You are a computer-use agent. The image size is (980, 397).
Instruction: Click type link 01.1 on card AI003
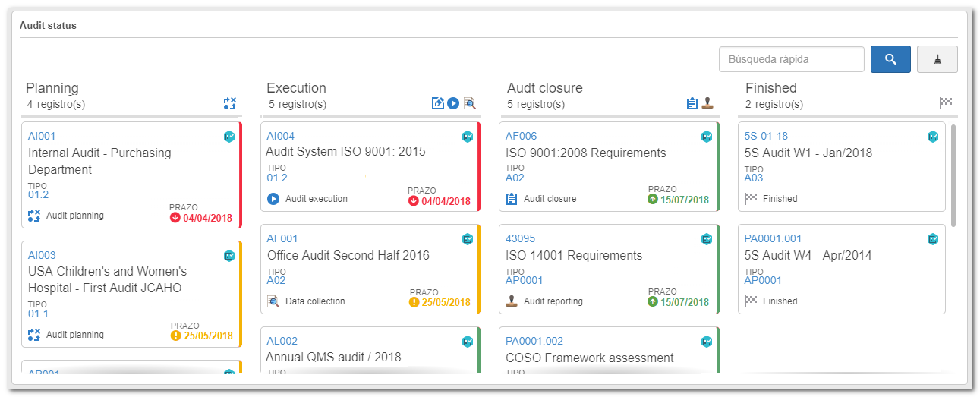tap(38, 314)
